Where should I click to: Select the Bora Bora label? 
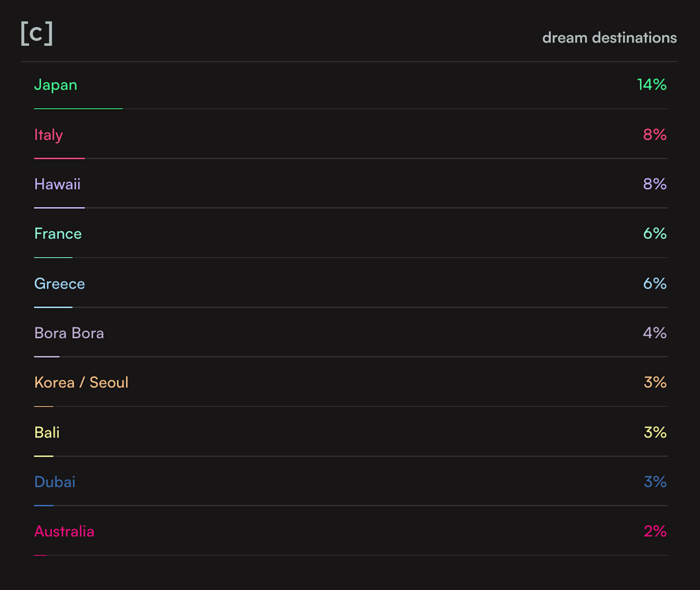pyautogui.click(x=69, y=333)
